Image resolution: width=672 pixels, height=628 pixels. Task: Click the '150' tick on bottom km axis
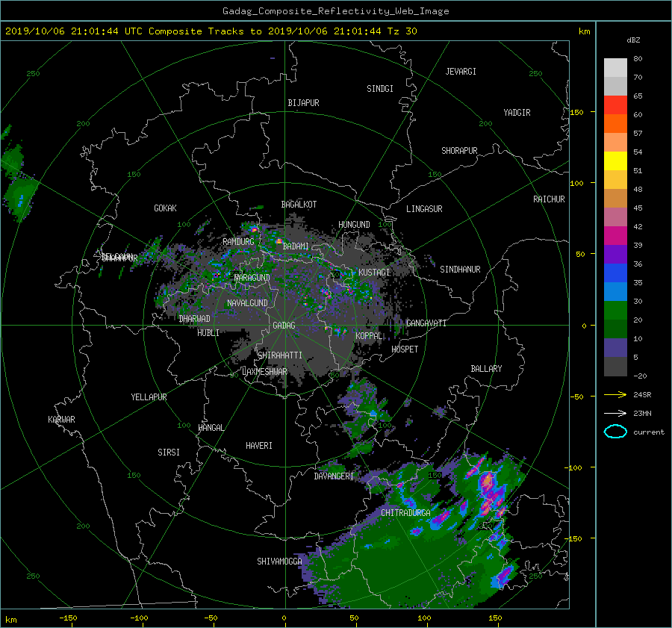495,618
